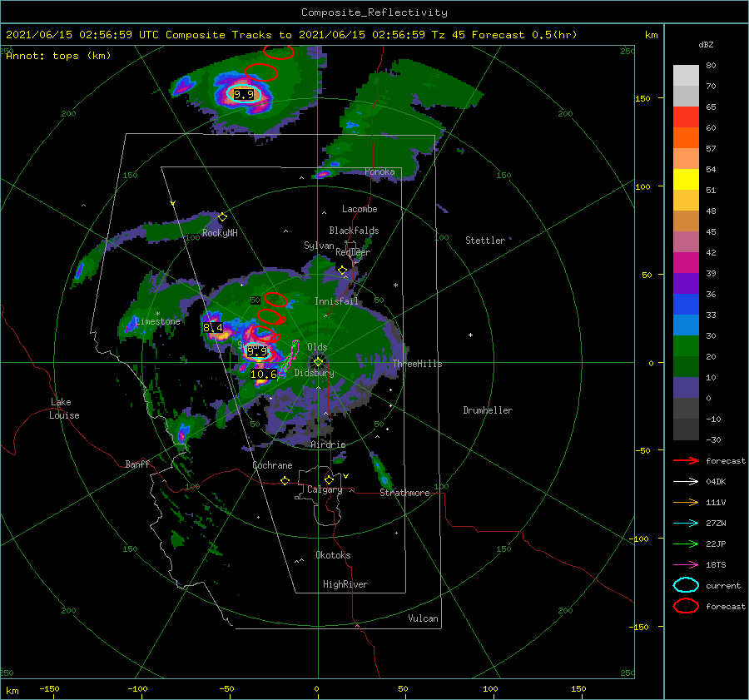This screenshot has width=749, height=700.
Task: Click the yellow diamond marker near RedDeer
Action: [342, 271]
